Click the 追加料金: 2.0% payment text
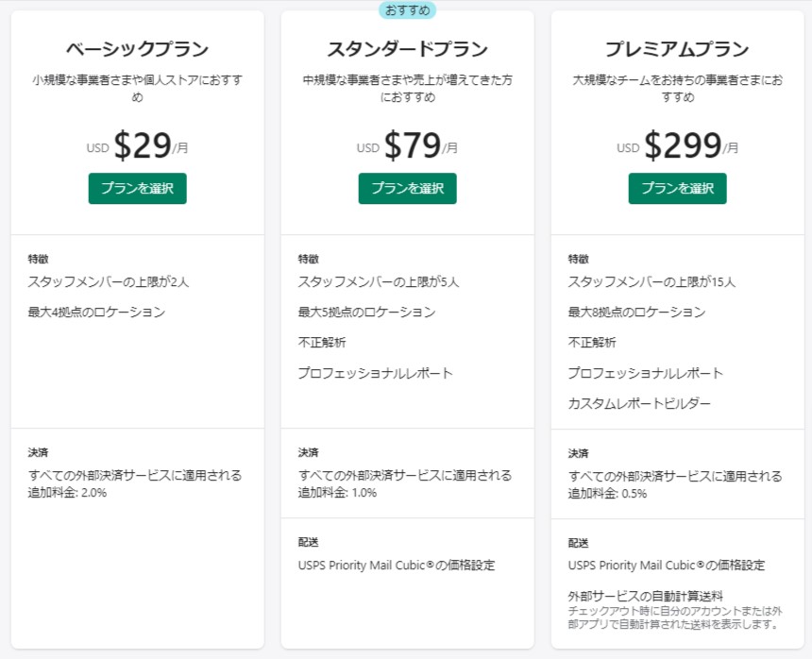This screenshot has width=812, height=659. 67,492
